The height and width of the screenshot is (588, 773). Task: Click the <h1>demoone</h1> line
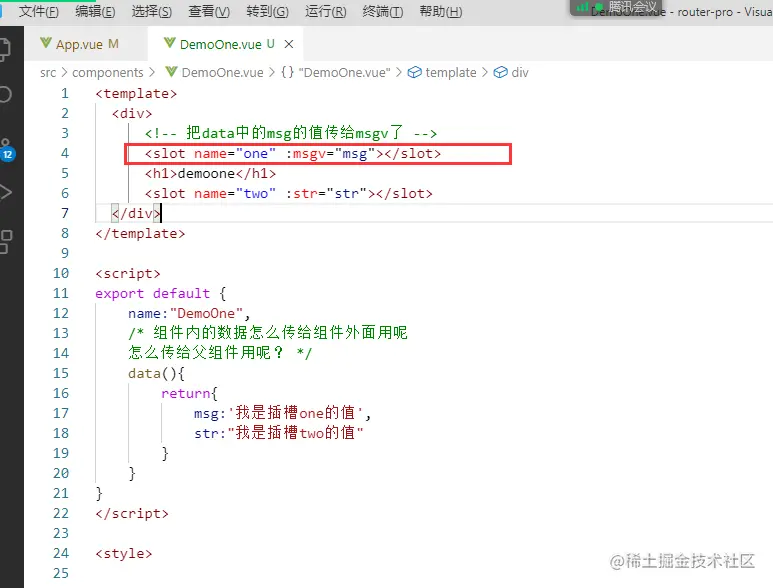[x=210, y=173]
